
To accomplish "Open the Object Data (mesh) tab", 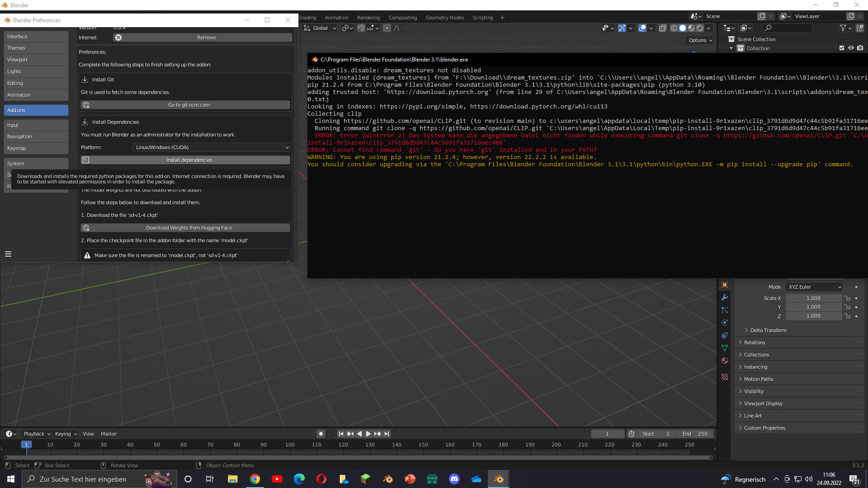I will [x=725, y=348].
